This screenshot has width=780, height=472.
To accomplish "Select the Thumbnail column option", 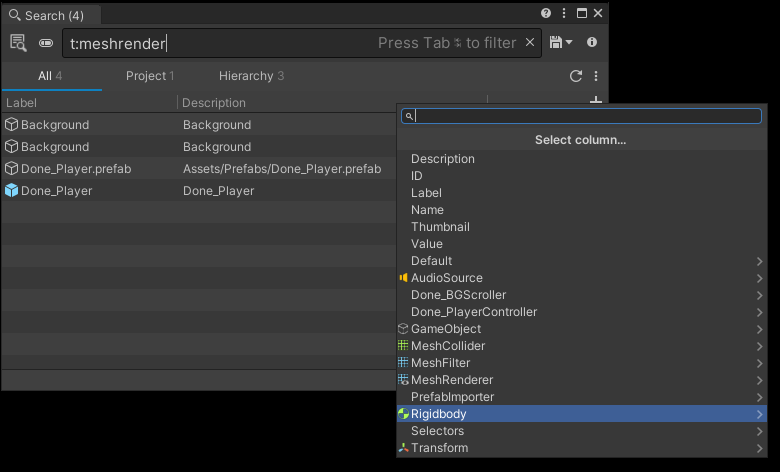I will 440,227.
